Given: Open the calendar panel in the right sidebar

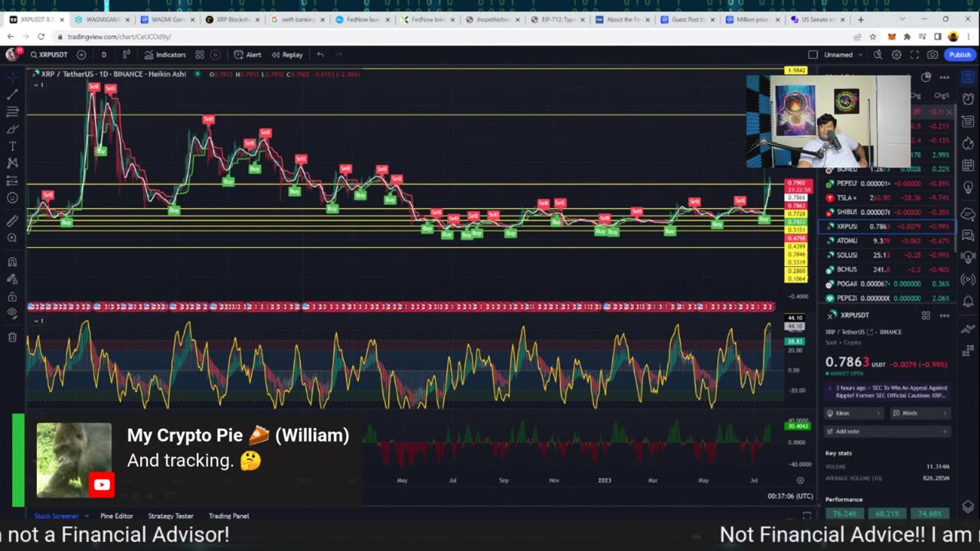Looking at the screenshot, I should (968, 165).
